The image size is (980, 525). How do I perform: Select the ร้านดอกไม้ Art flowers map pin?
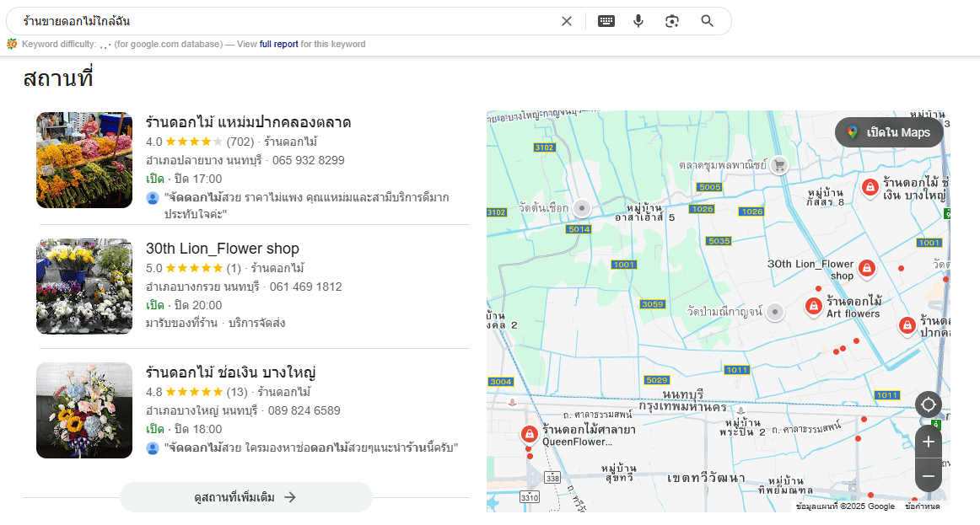coord(813,307)
